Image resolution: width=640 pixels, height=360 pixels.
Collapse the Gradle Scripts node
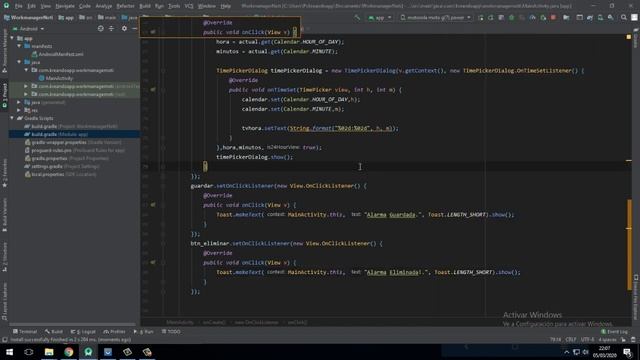coord(12,118)
